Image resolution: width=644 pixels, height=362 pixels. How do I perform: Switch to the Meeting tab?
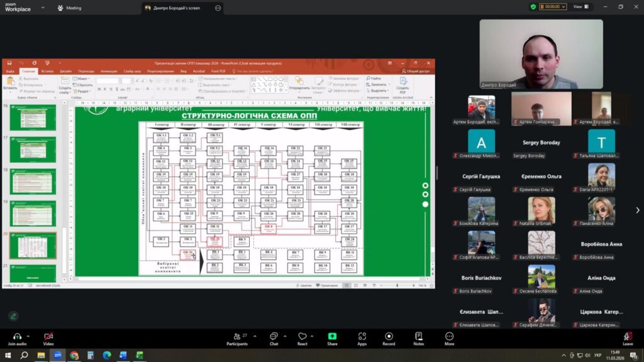click(69, 8)
